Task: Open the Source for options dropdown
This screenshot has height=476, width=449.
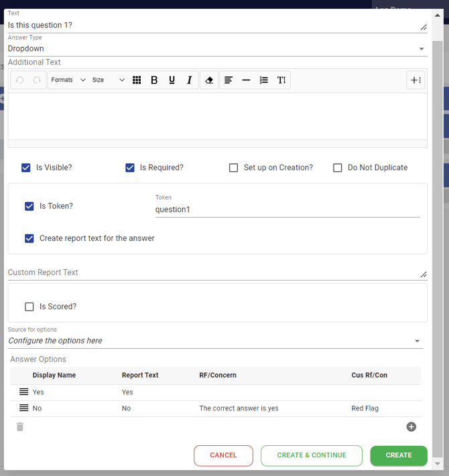Action: click(x=216, y=341)
